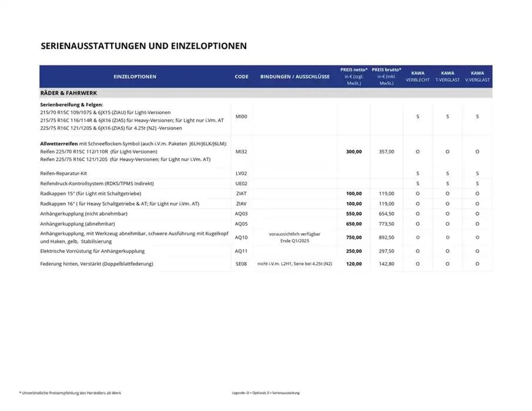This screenshot has height=411, width=532.
Task: Select the 'CODE' column header
Action: [241, 76]
